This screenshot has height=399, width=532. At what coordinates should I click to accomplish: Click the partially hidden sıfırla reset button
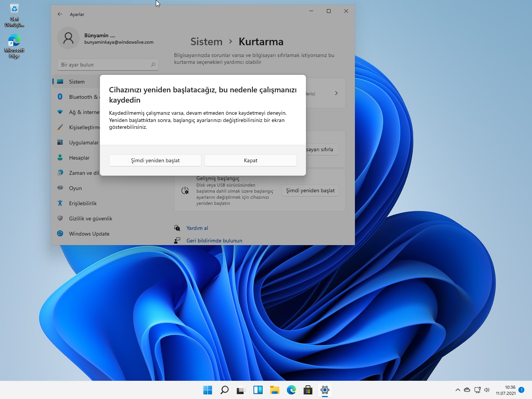(322, 149)
